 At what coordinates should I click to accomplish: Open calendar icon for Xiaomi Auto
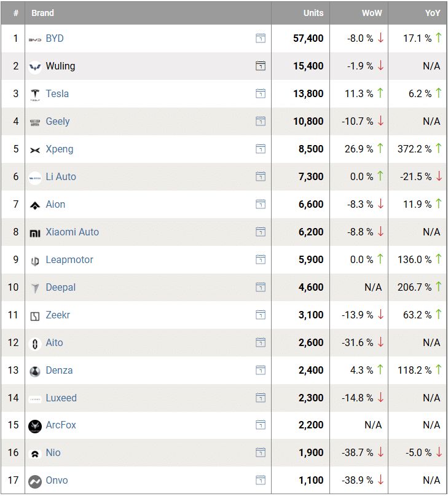pos(261,232)
